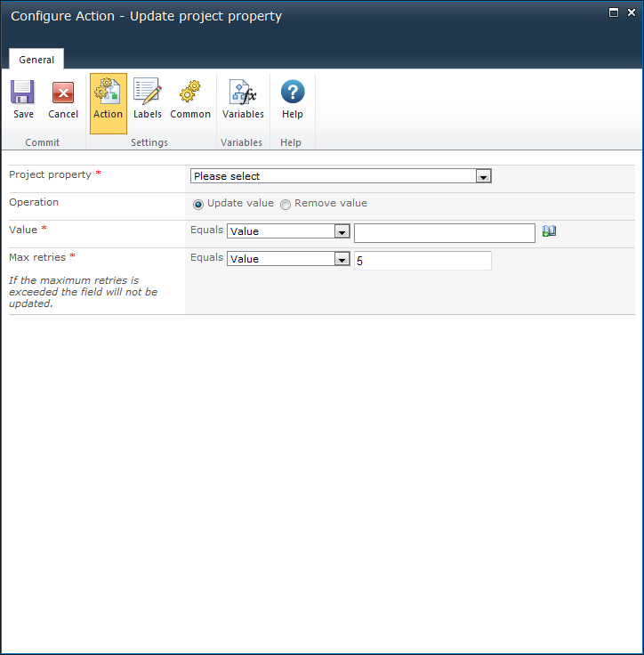Open the Equals type dropdown in the Max retries row
The height and width of the screenshot is (655, 644).
(x=288, y=259)
